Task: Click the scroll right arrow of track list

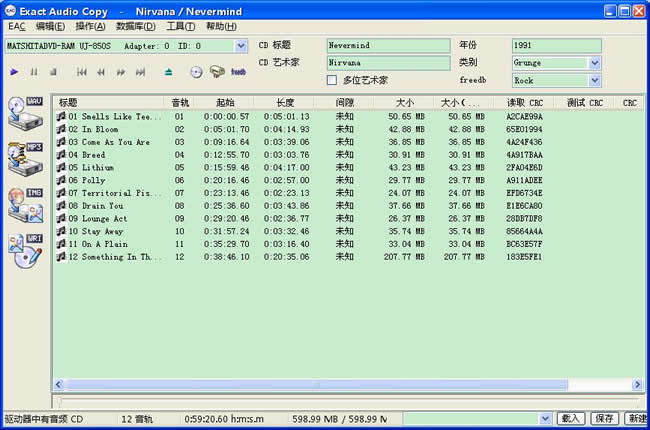Action: [x=637, y=385]
